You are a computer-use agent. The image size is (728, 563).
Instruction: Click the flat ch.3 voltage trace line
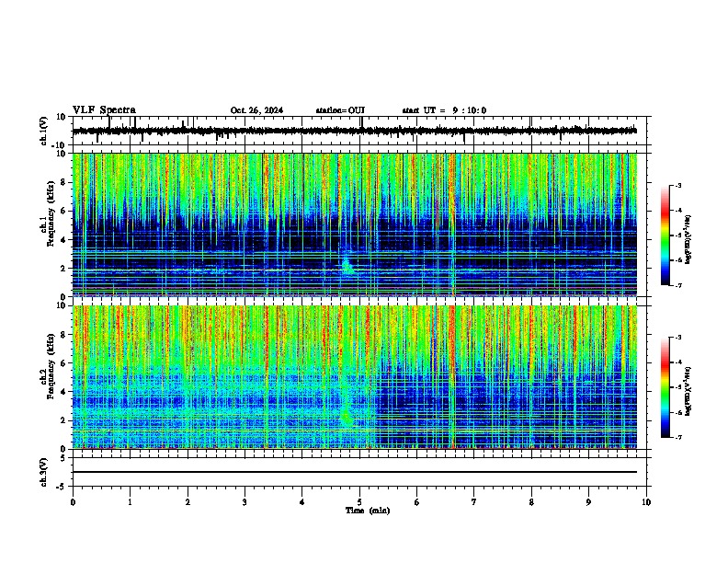[355, 472]
